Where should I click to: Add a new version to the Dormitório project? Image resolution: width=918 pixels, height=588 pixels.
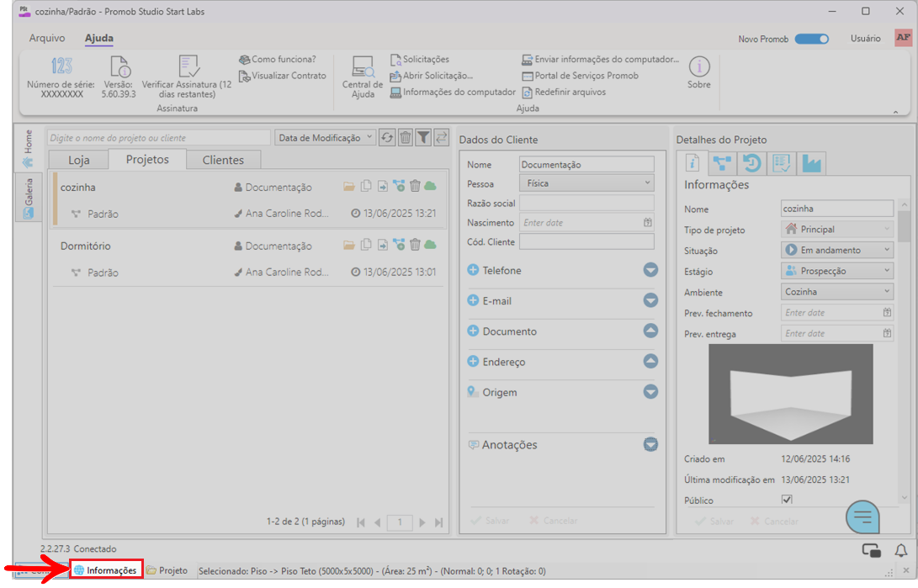(x=399, y=245)
